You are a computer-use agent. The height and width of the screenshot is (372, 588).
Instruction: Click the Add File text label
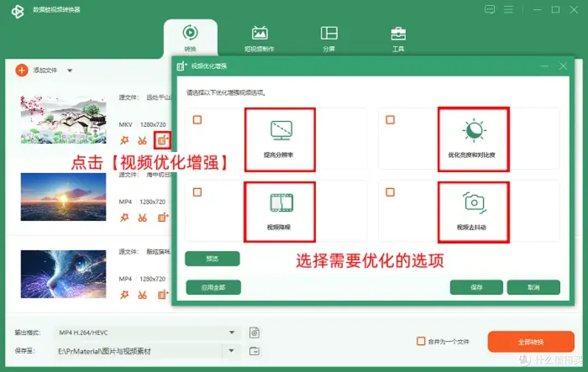[x=45, y=70]
